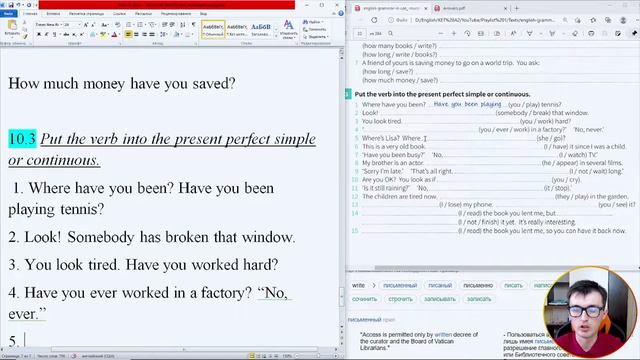Screen dimensions: 640x360
Task: Toggle strikethrough formatting
Action: [66, 35]
